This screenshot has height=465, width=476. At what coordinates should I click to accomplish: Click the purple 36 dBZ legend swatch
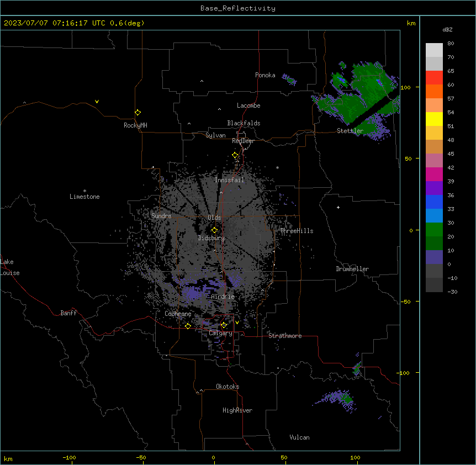point(434,188)
